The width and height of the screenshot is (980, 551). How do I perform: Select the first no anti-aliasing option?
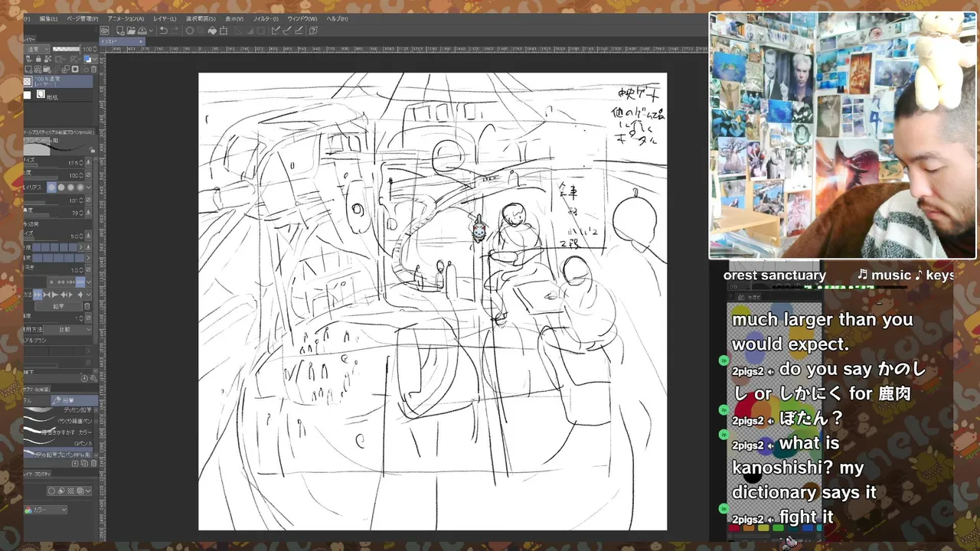[52, 187]
